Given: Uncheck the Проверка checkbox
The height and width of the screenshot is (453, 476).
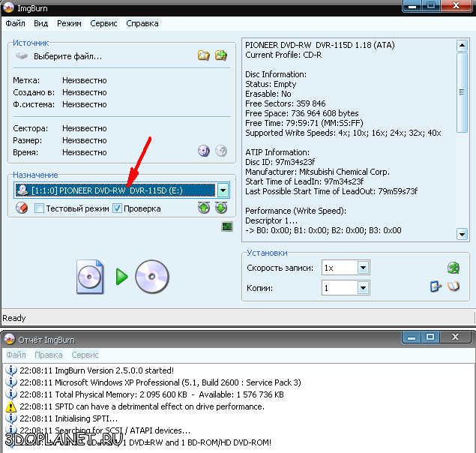Looking at the screenshot, I should [x=118, y=208].
